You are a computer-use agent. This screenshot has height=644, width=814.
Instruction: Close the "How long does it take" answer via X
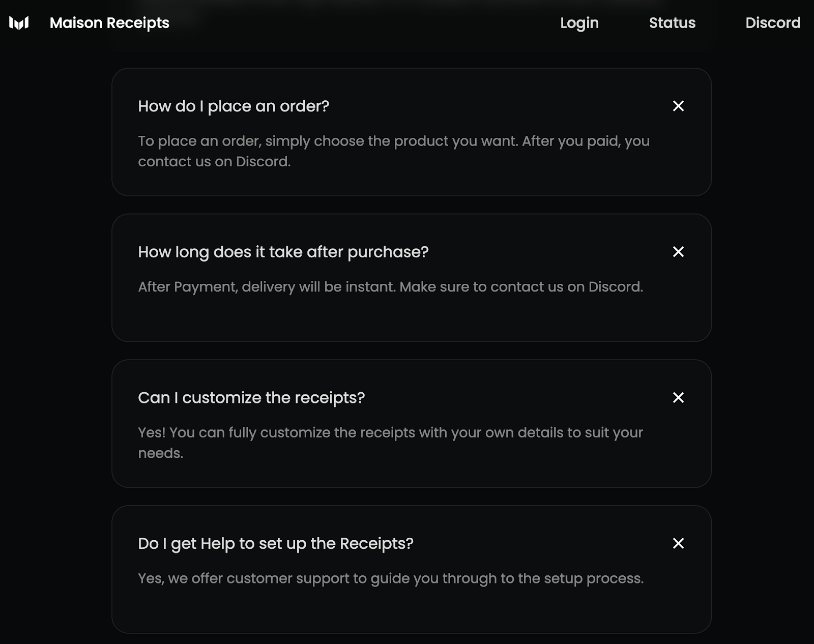tap(678, 252)
